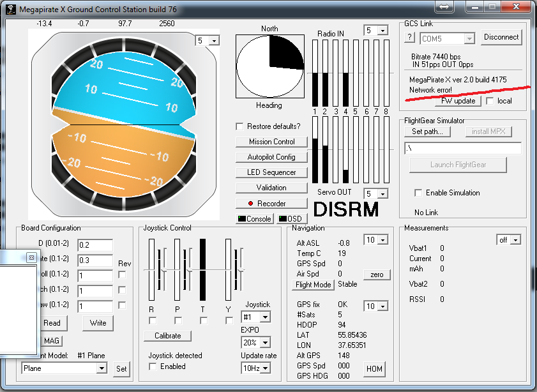Click the double-arrow button in title bar

444,6
